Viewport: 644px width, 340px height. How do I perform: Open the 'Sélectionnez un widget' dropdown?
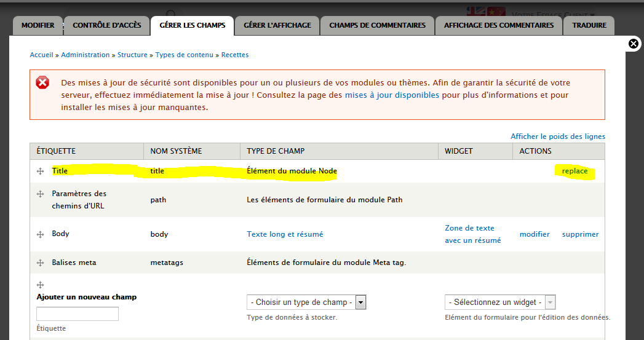[x=500, y=302]
